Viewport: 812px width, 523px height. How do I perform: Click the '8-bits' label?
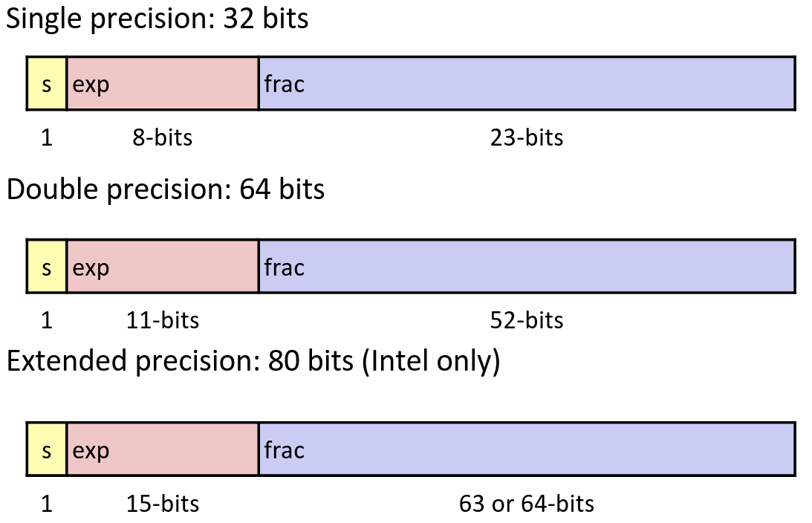tap(163, 137)
